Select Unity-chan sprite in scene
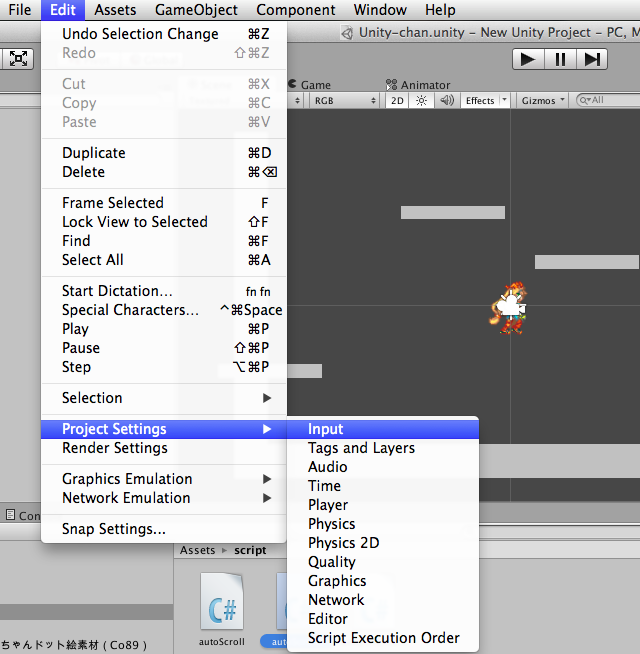Viewport: 640px width, 654px height. (509, 309)
